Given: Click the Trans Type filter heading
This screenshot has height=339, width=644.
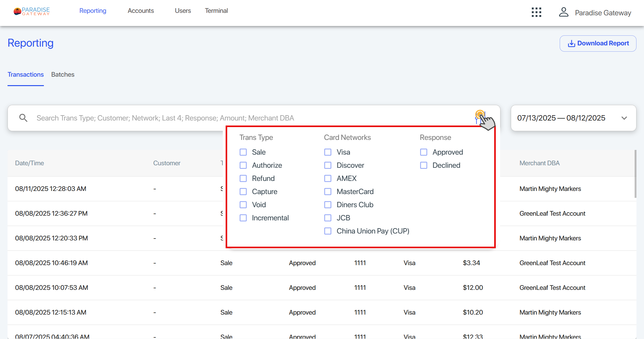Looking at the screenshot, I should click(x=256, y=137).
